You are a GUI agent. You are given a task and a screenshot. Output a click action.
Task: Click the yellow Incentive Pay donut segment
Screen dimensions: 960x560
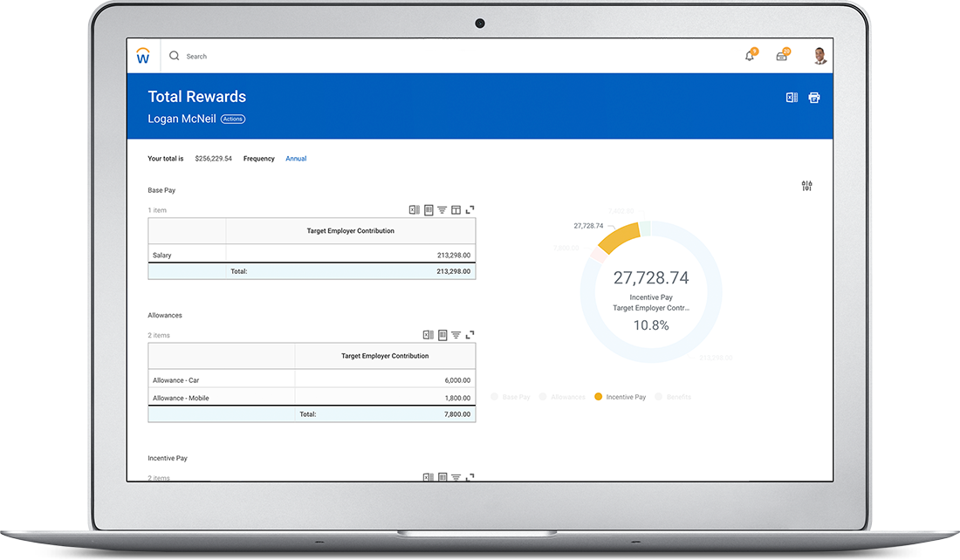(621, 236)
